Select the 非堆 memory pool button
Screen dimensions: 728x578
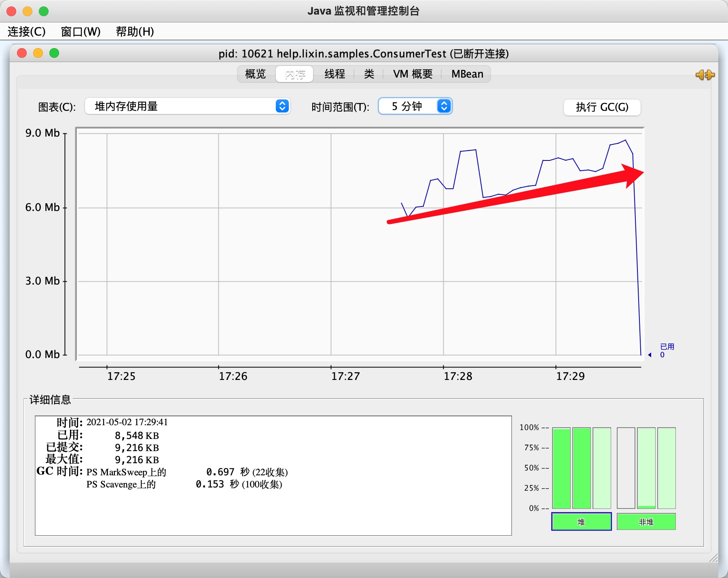pos(646,521)
